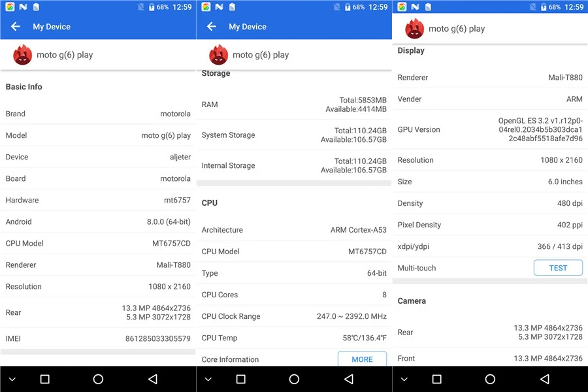Tap the home circle in left nav bar
This screenshot has height=392, width=588.
point(98,379)
